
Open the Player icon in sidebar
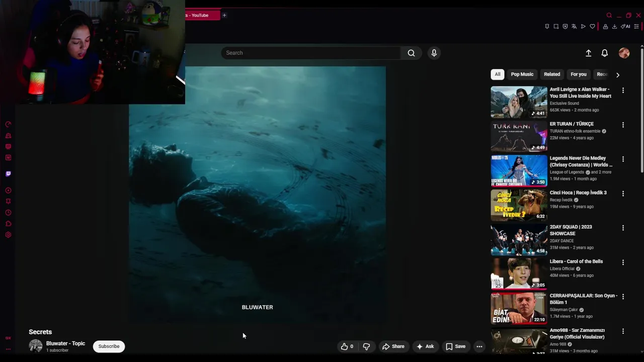click(x=8, y=191)
